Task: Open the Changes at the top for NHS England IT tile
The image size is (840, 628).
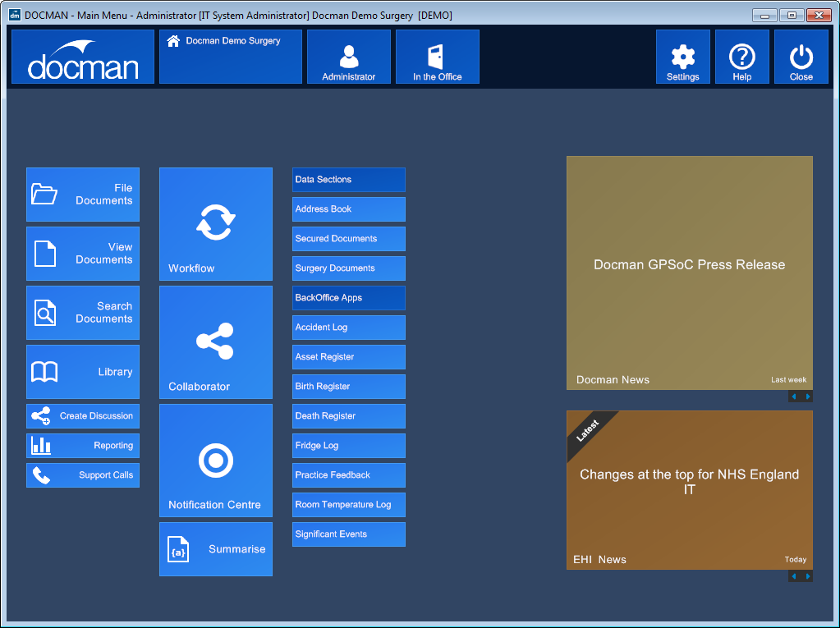Action: (690, 490)
